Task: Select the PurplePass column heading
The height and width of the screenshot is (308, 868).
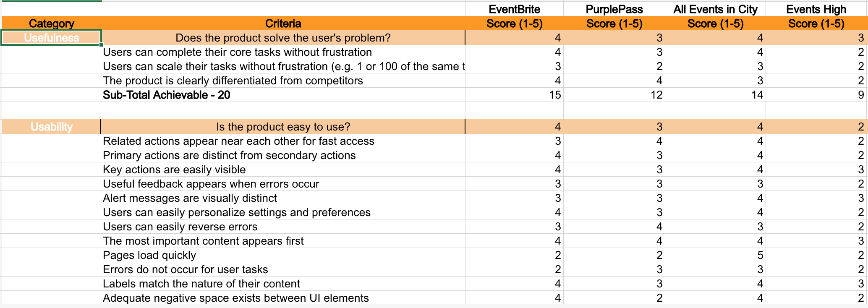Action: (614, 9)
